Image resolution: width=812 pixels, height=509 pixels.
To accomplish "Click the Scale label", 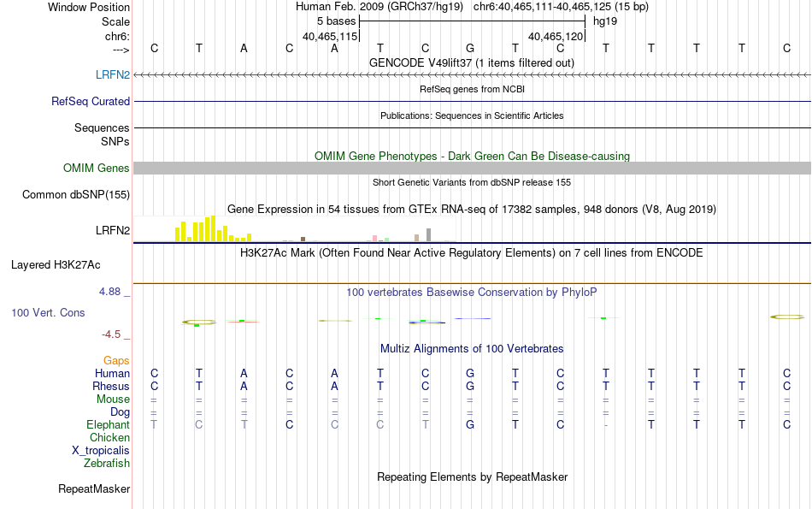I will (115, 21).
